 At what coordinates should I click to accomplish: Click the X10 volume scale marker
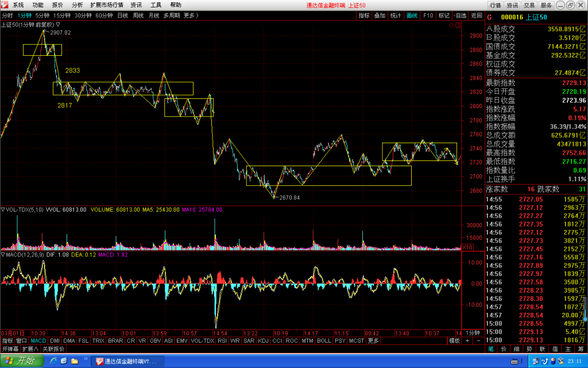click(467, 247)
